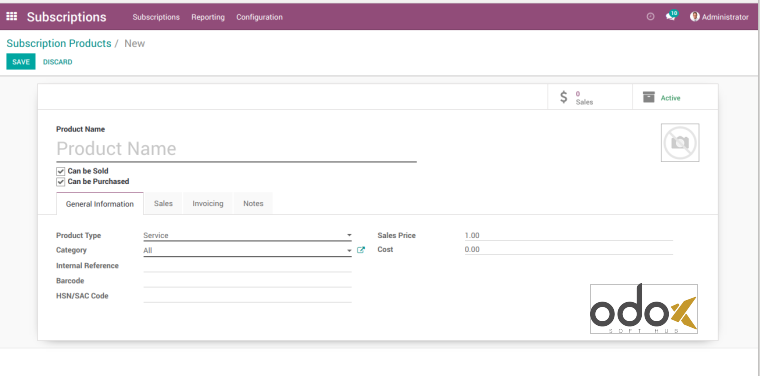Click the 0 Sales stat button
This screenshot has width=760, height=376.
[x=590, y=97]
